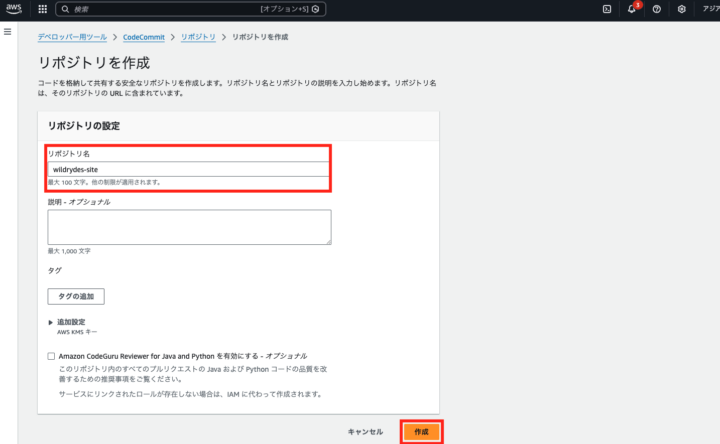Viewport: 720px width, 444px height.
Task: Focus the リポジトリ名 input field
Action: (188, 169)
